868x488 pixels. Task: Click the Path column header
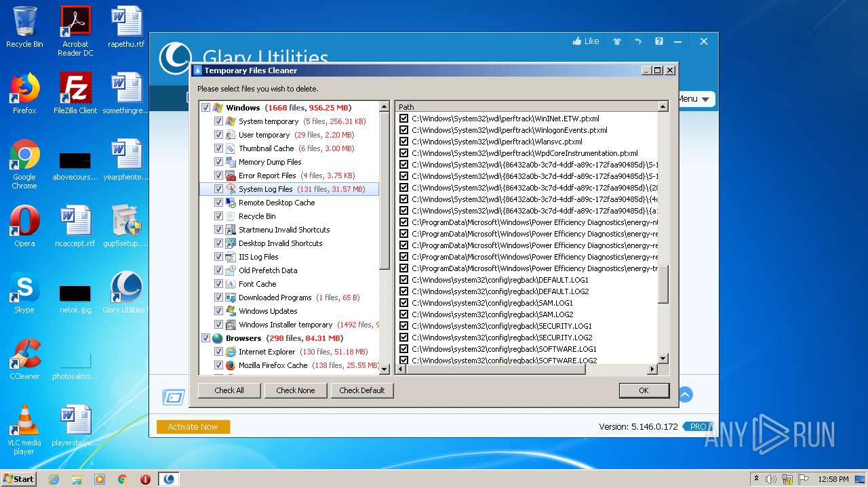(527, 106)
